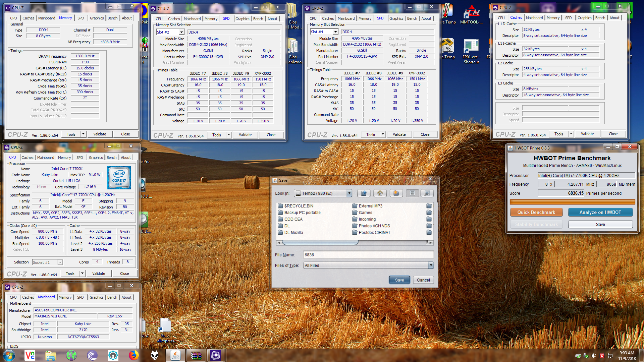Open the Slot #2 memory slot dropdown
This screenshot has height=362, width=644.
coord(181,32)
